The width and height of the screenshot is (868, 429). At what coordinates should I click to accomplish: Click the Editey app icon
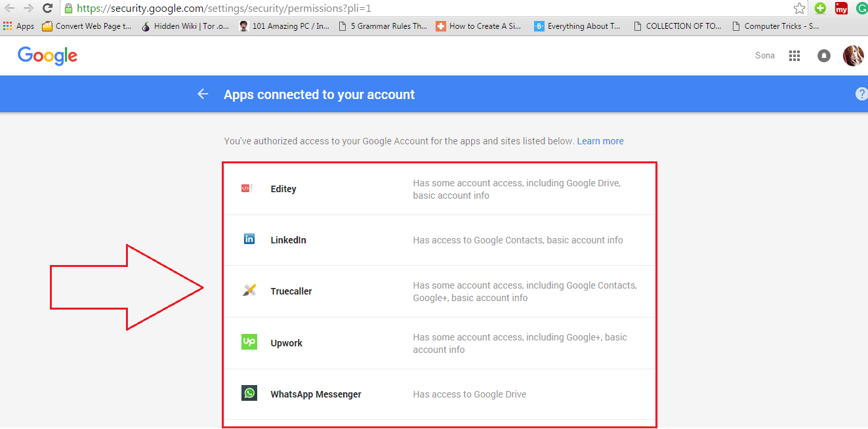pyautogui.click(x=246, y=188)
